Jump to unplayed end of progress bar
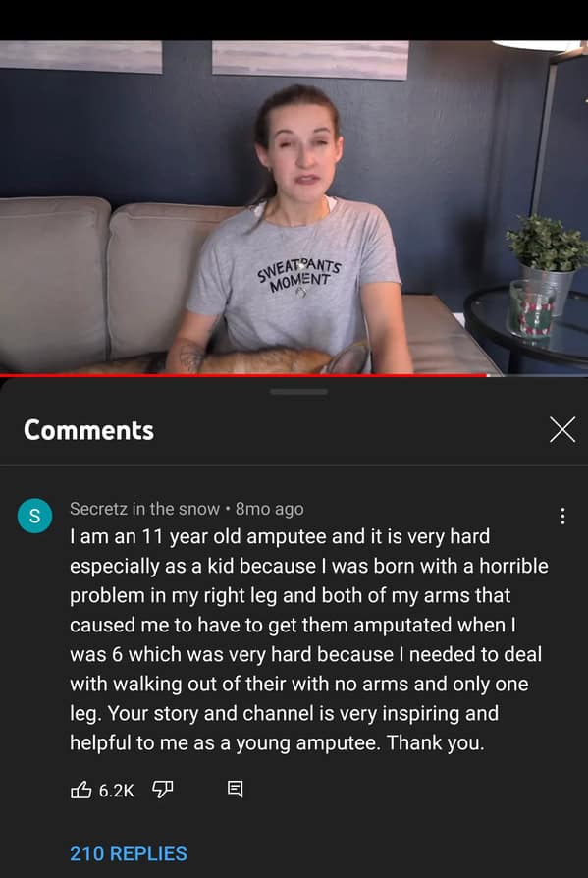 tap(537, 375)
